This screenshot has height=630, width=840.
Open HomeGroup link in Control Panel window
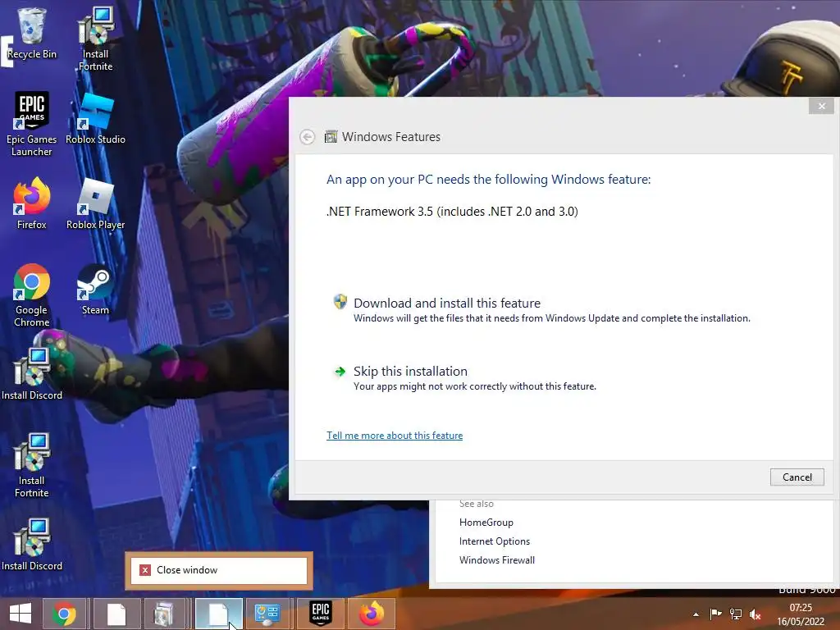point(486,523)
